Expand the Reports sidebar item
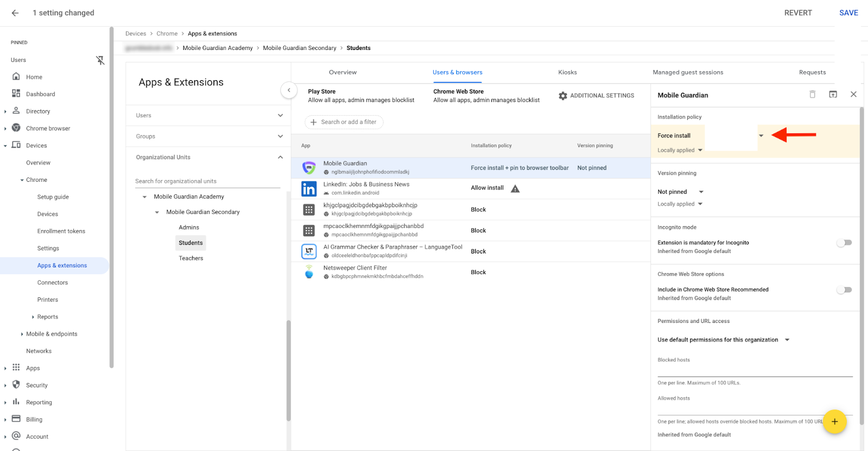Image resolution: width=868 pixels, height=451 pixels. click(33, 317)
